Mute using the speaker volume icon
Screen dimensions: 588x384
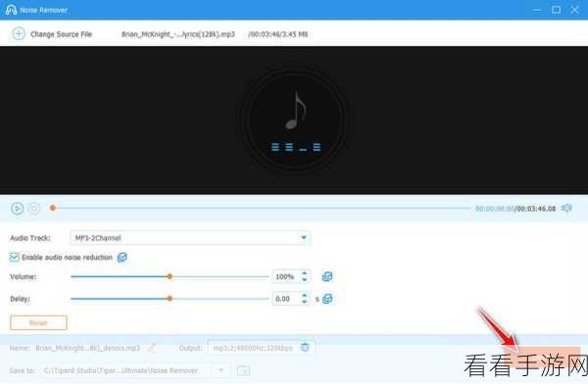pyautogui.click(x=566, y=208)
